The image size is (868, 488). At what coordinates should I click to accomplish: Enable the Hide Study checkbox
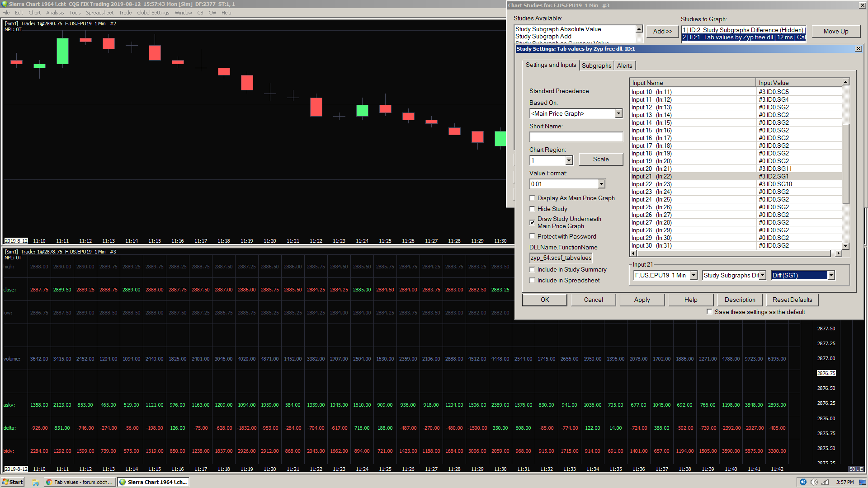click(x=532, y=209)
